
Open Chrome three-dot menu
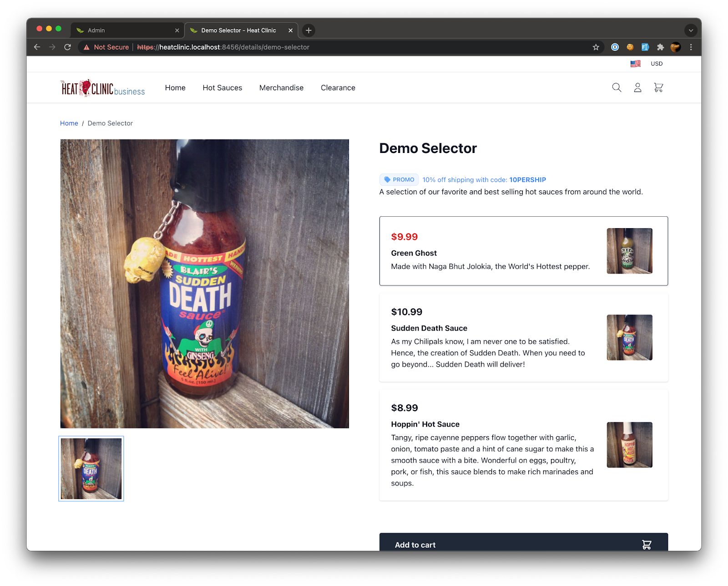tap(691, 47)
